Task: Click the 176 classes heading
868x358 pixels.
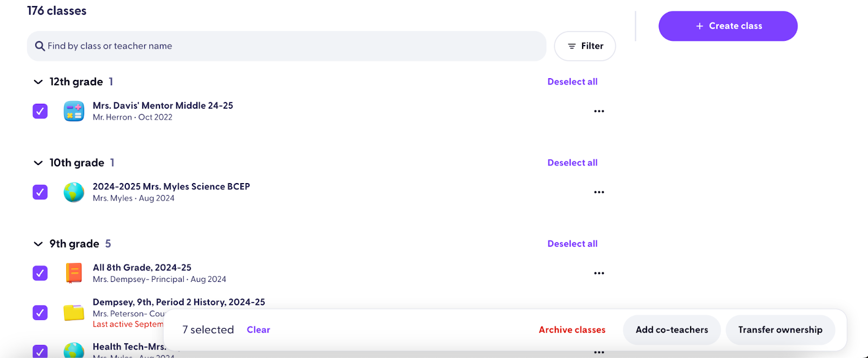Action: tap(57, 11)
